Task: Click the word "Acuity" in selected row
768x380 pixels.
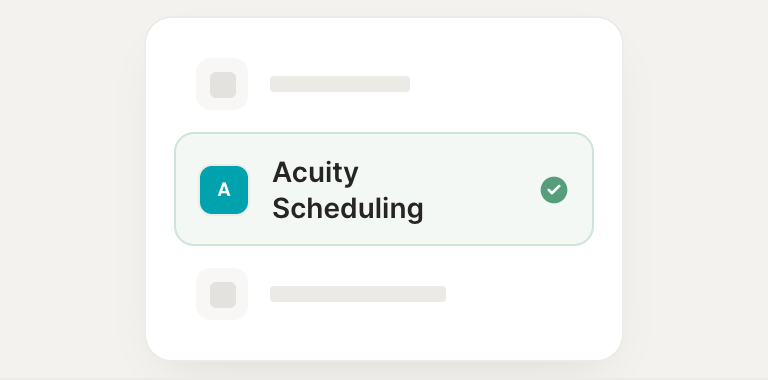Action: [315, 173]
